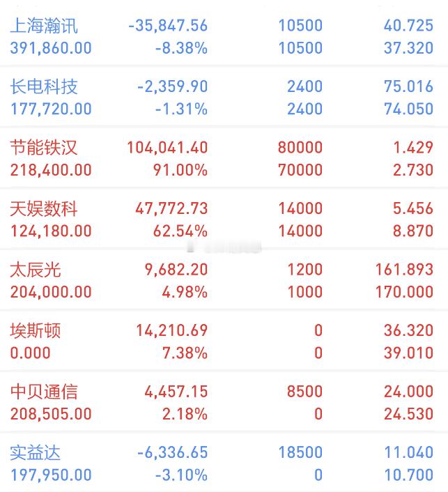Image resolution: width=448 pixels, height=492 pixels.
Task: Click the -3.10% loss percentage
Action: (181, 475)
